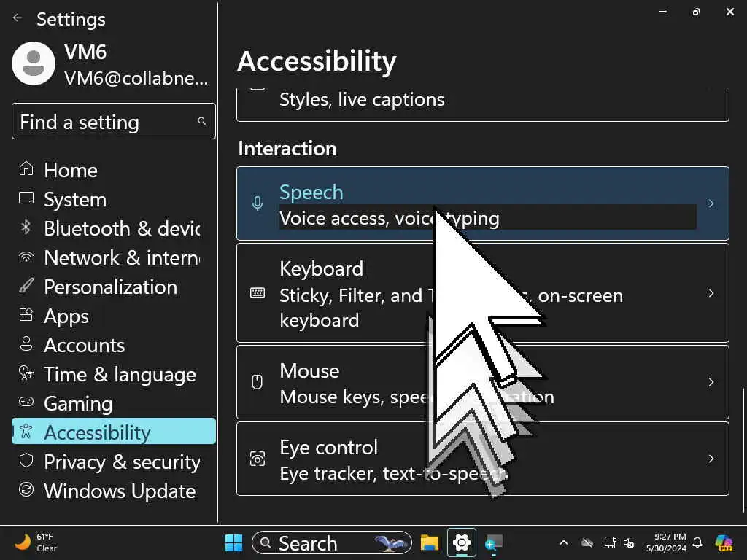This screenshot has width=747, height=560.
Task: Open the Speech voice access option
Action: [x=483, y=203]
